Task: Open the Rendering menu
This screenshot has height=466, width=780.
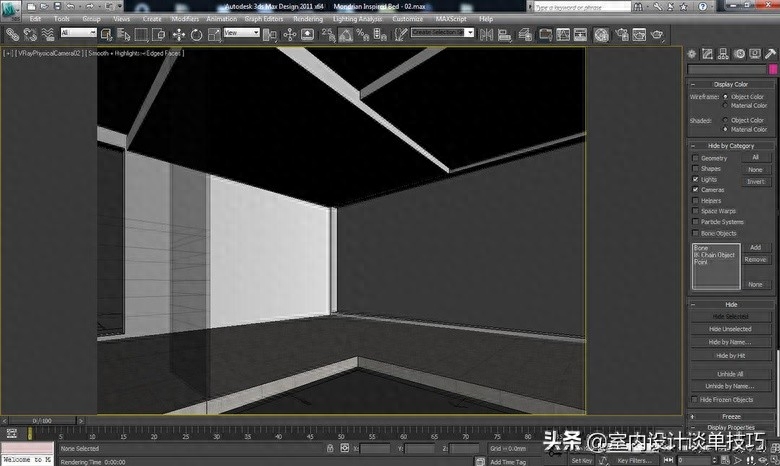Action: tap(308, 19)
